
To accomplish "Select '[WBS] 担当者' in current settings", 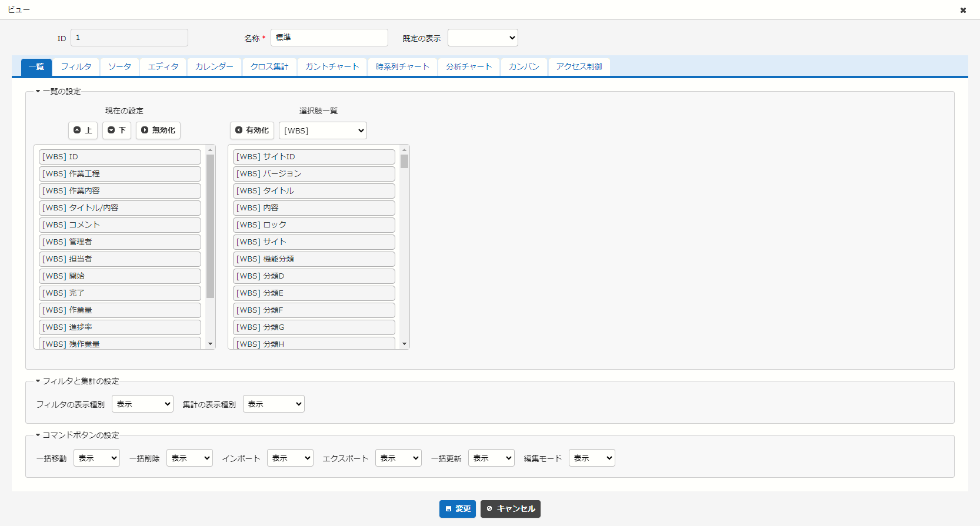I will (x=120, y=259).
